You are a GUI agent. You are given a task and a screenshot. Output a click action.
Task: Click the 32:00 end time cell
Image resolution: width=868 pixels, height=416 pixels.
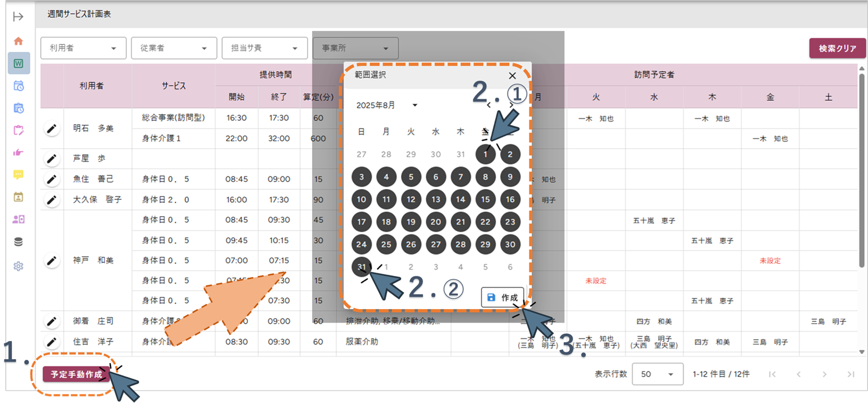point(279,138)
